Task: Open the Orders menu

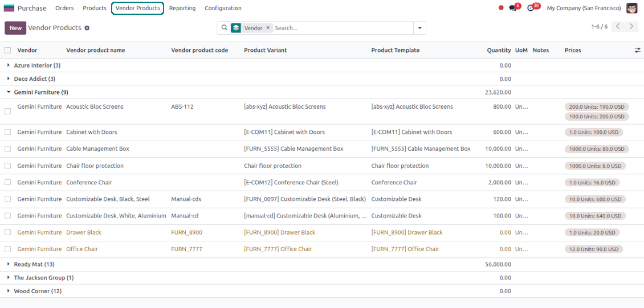Action: click(x=64, y=8)
